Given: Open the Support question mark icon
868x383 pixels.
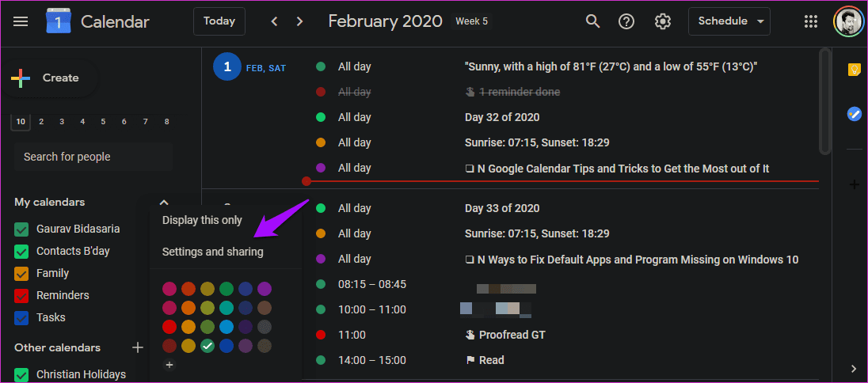Looking at the screenshot, I should [x=626, y=21].
